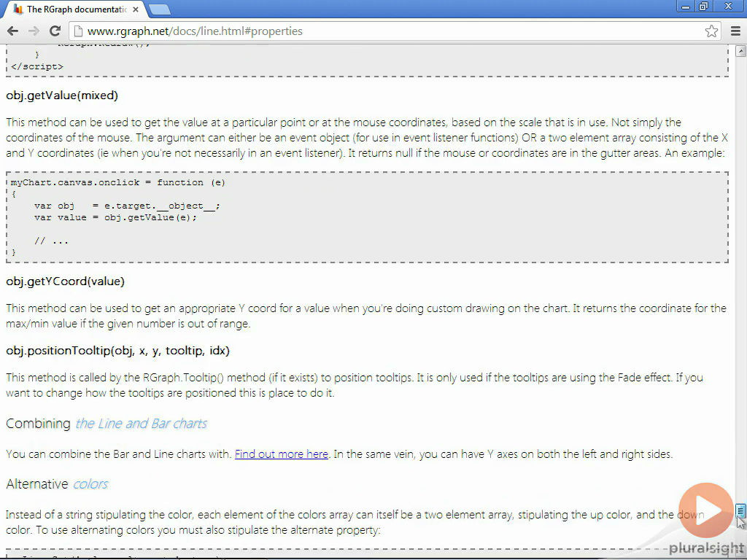Click the code line 'var value = obj.getValue(e);'
This screenshot has height=560, width=747.
point(115,217)
